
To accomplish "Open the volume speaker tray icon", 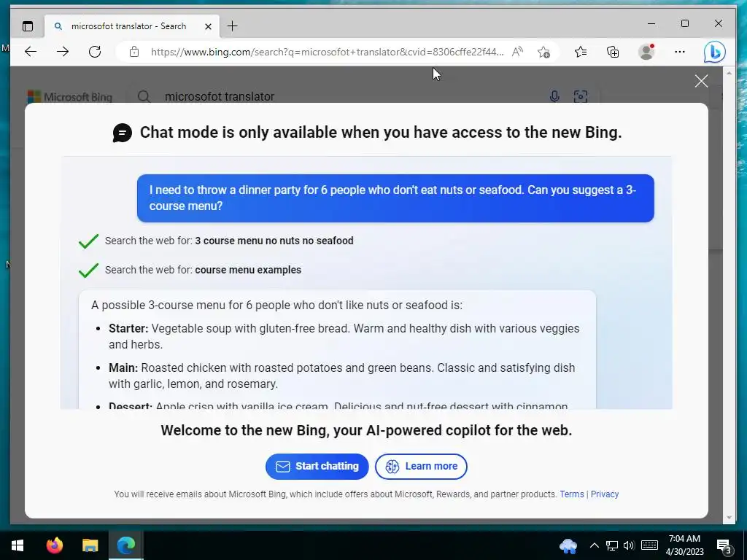I will tap(629, 545).
